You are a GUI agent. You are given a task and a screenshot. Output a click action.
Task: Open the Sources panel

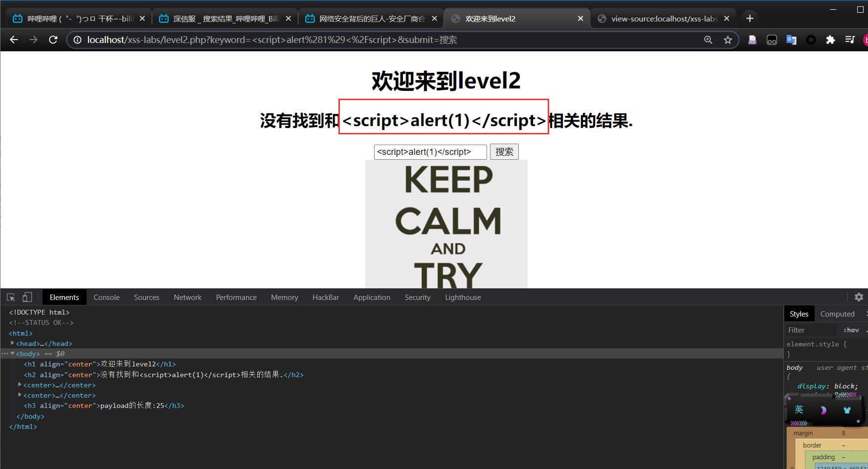click(147, 297)
